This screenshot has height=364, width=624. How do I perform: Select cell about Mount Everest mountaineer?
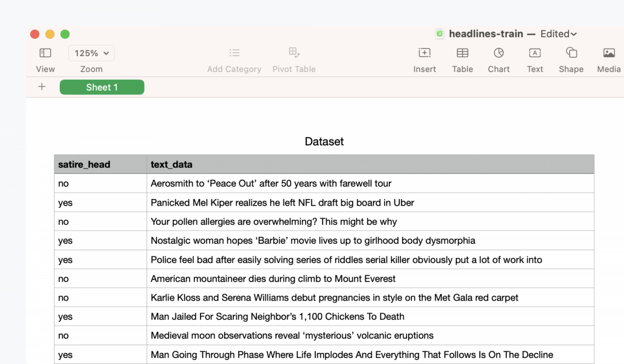[x=370, y=279]
